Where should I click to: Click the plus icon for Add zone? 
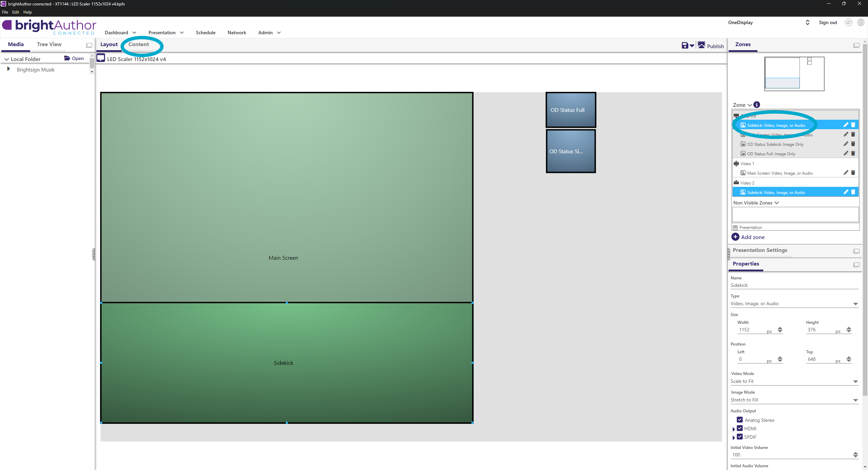click(x=735, y=237)
